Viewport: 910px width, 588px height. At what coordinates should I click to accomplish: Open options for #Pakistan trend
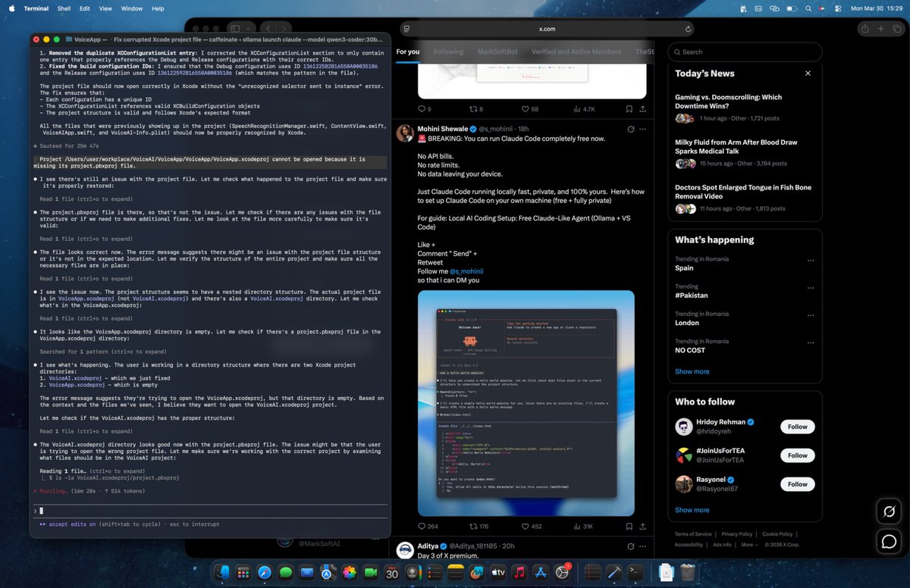[x=811, y=287]
